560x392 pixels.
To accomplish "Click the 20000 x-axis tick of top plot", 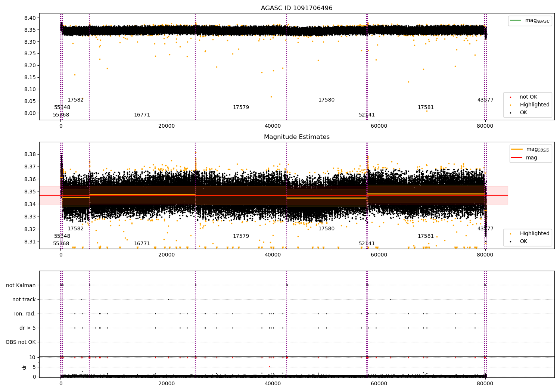I will (x=167, y=126).
